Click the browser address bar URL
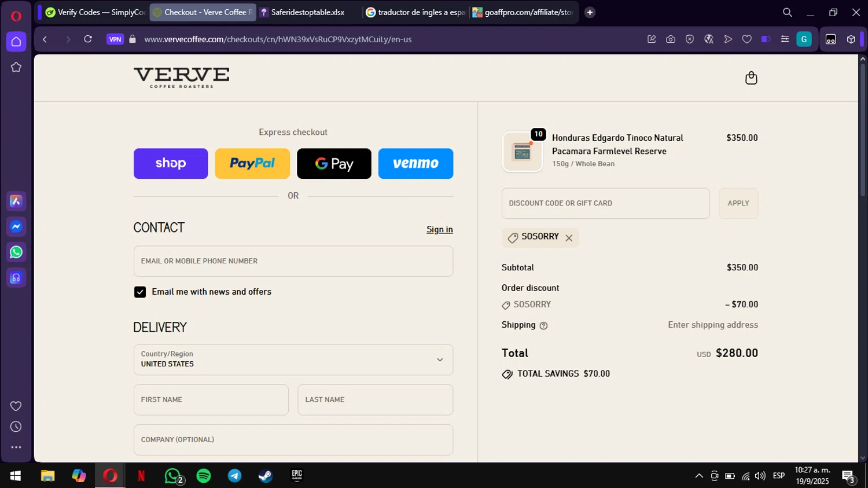The height and width of the screenshot is (488, 868). coord(278,39)
